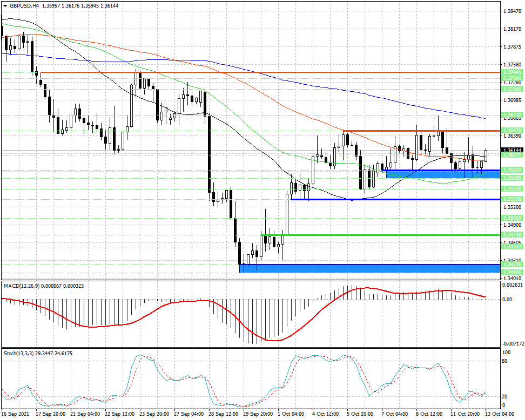Select the blue horizontal line at 1.35330
525x420 pixels.
(396, 199)
